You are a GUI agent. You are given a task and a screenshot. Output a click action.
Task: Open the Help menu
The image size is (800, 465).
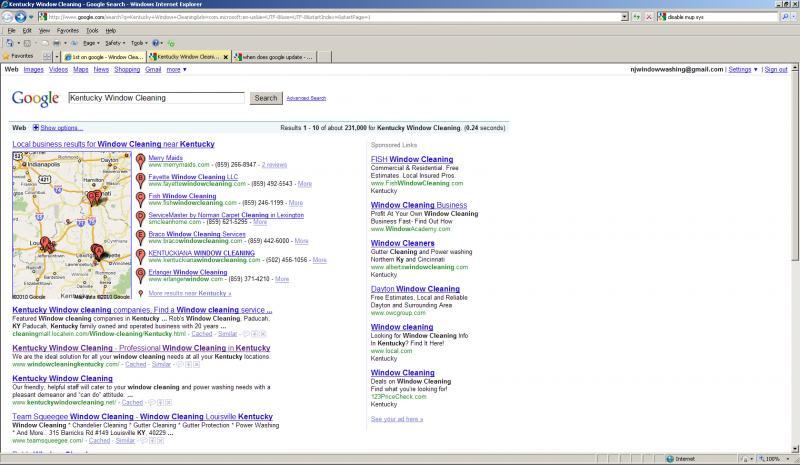tap(111, 31)
